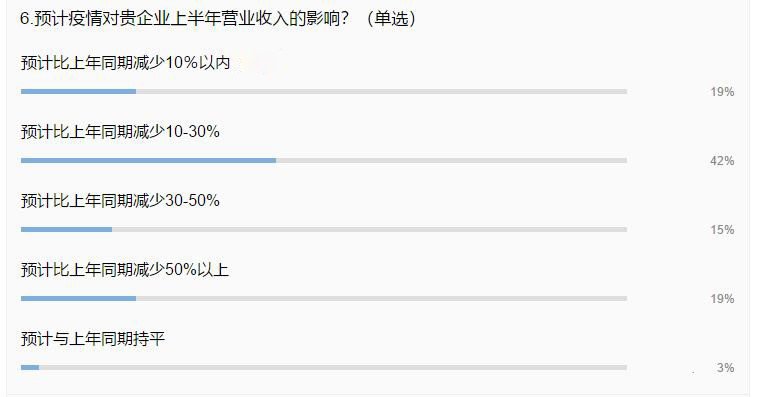This screenshot has height=397, width=762.
Task: Click gray unfilled part of 30-50% bar
Action: [x=370, y=229]
